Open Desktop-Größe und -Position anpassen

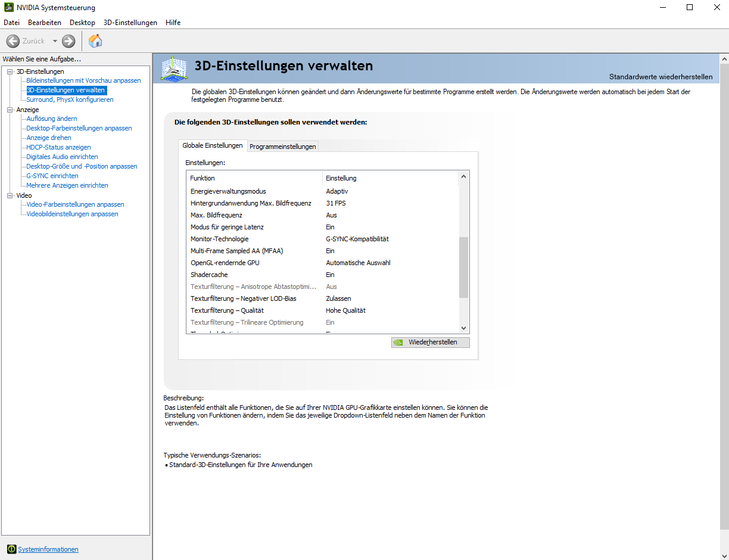click(x=82, y=166)
